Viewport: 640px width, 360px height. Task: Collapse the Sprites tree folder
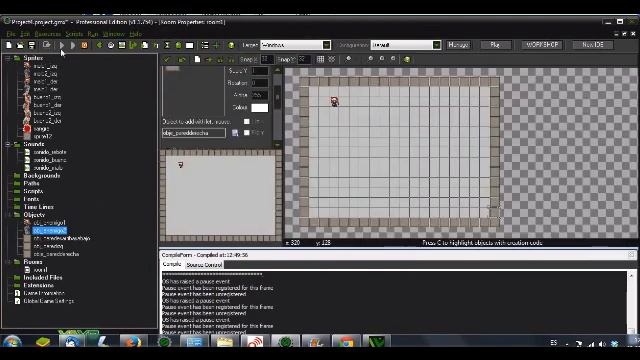8,58
